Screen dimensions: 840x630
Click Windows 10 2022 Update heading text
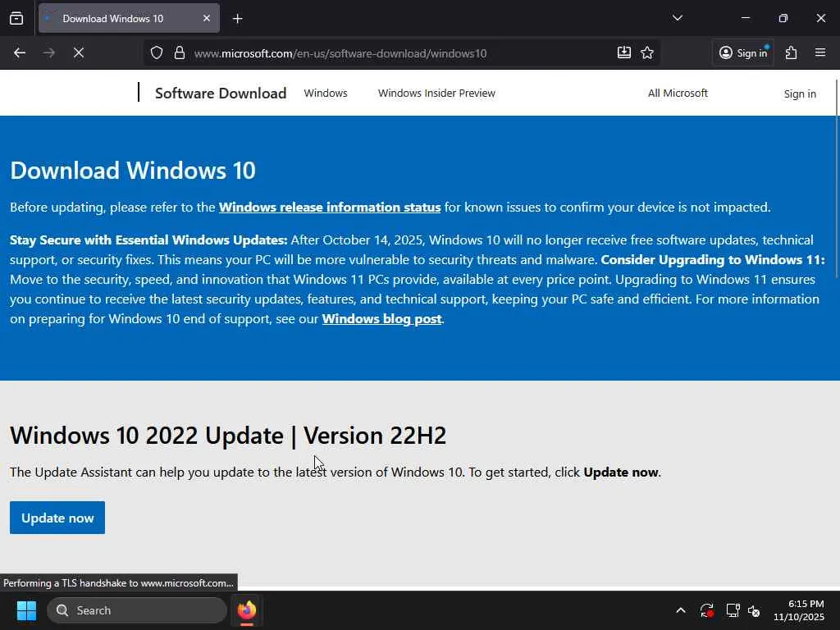(x=228, y=435)
